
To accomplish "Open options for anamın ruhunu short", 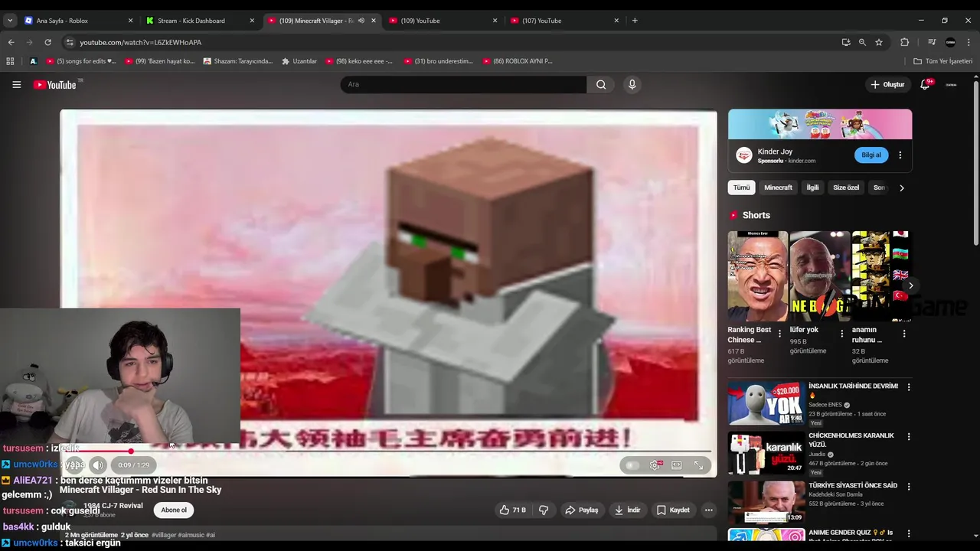I will pyautogui.click(x=903, y=334).
